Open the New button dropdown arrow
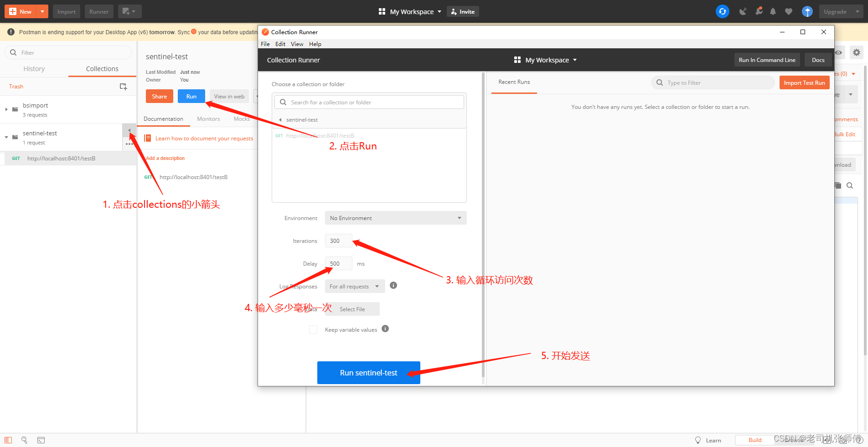The height and width of the screenshot is (447, 868). click(42, 11)
